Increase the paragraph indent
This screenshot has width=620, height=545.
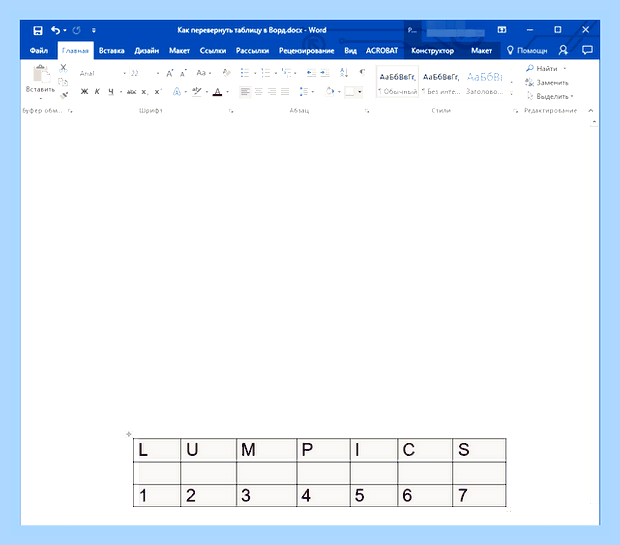coord(325,73)
